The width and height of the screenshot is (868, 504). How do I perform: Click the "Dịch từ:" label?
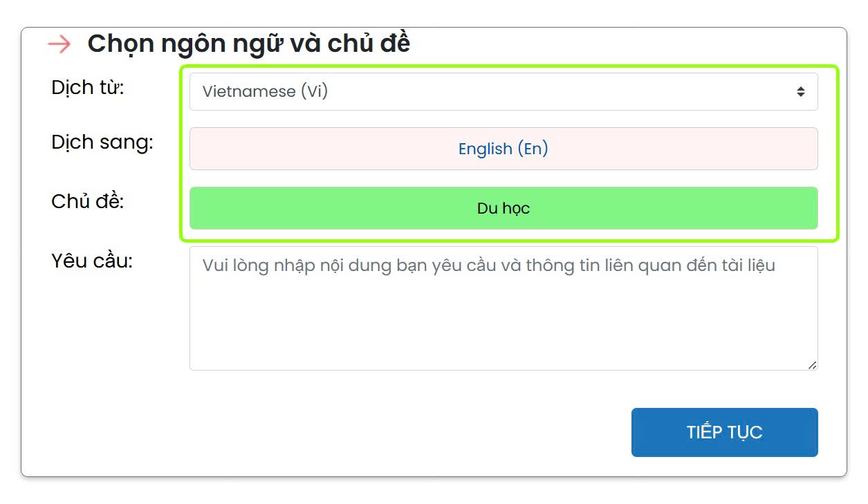[88, 88]
